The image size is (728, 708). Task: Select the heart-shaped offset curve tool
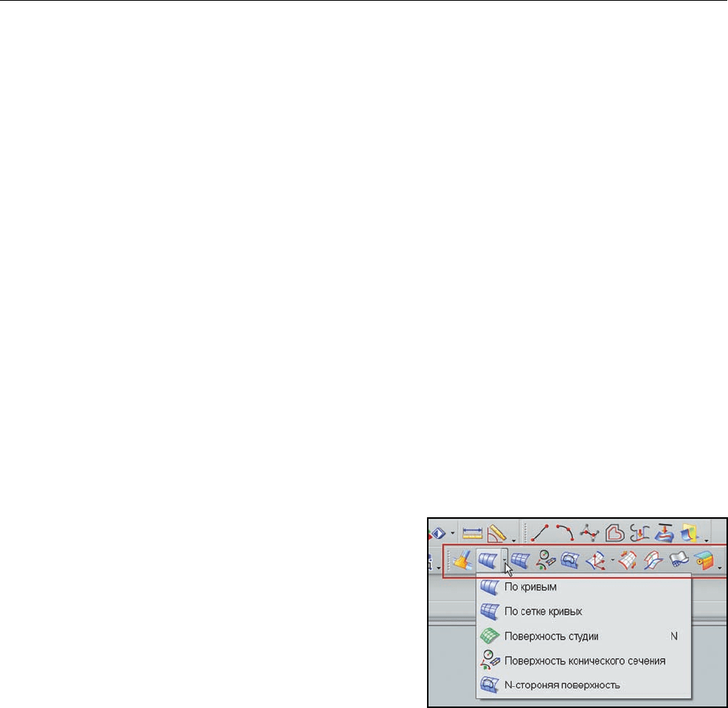pyautogui.click(x=615, y=534)
